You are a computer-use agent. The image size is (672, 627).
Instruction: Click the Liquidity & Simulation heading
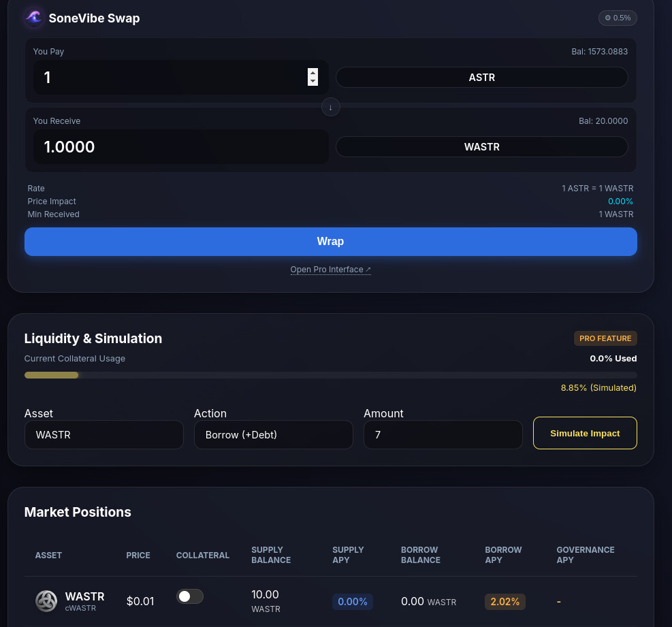[93, 338]
